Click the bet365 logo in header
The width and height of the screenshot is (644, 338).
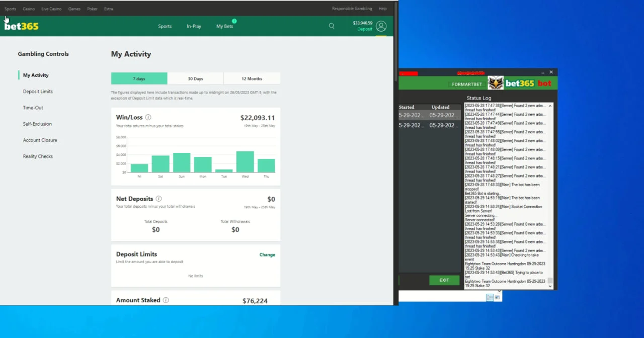(x=22, y=26)
